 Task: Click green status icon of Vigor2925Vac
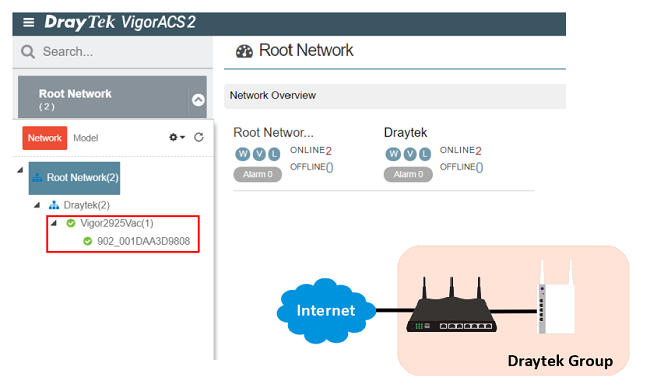point(71,223)
